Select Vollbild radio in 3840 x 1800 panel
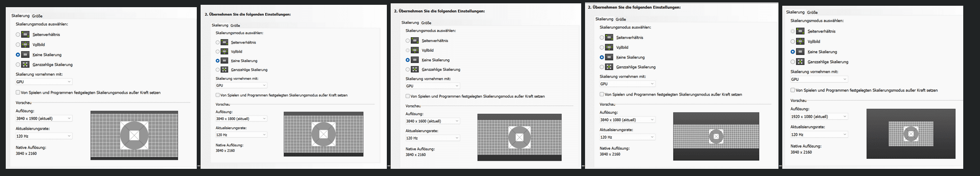 coord(218,52)
